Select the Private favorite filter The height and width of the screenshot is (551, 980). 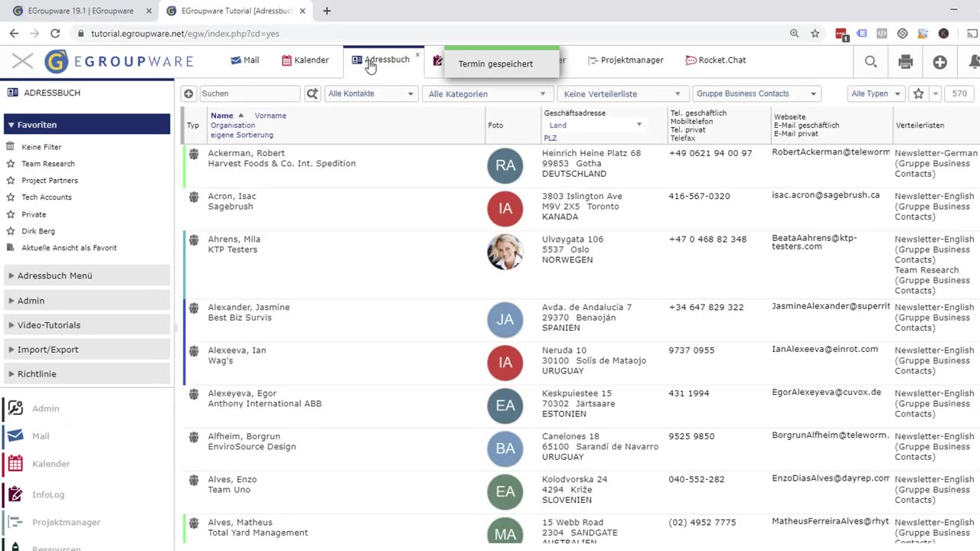[34, 214]
